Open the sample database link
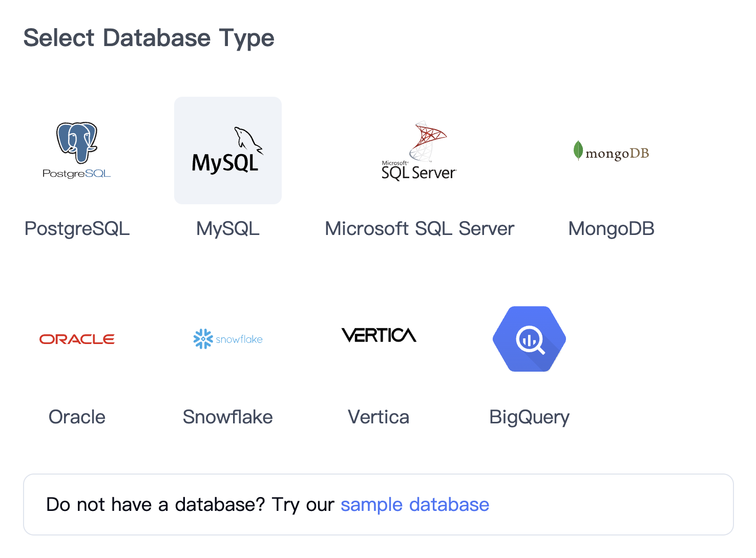Viewport: 756px width, 558px height. pyautogui.click(x=414, y=505)
